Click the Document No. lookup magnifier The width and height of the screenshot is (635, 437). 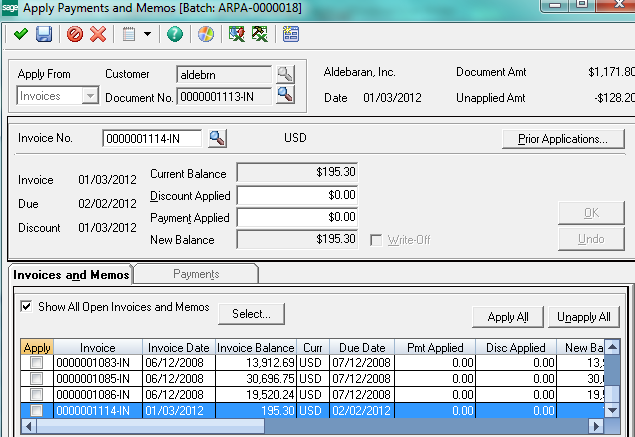click(286, 95)
